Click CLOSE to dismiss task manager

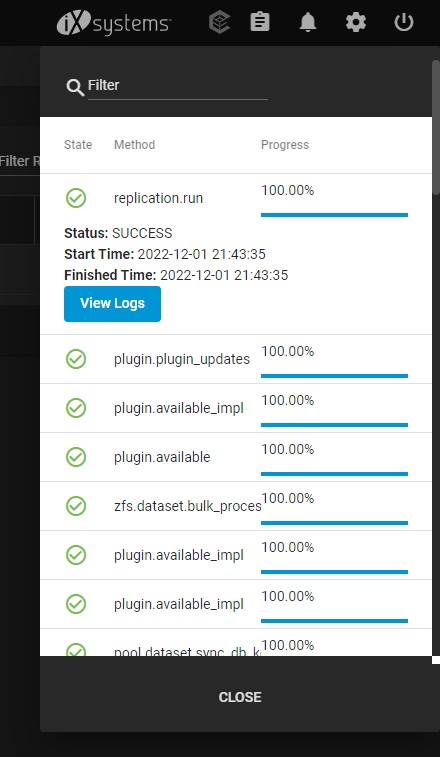click(x=240, y=697)
